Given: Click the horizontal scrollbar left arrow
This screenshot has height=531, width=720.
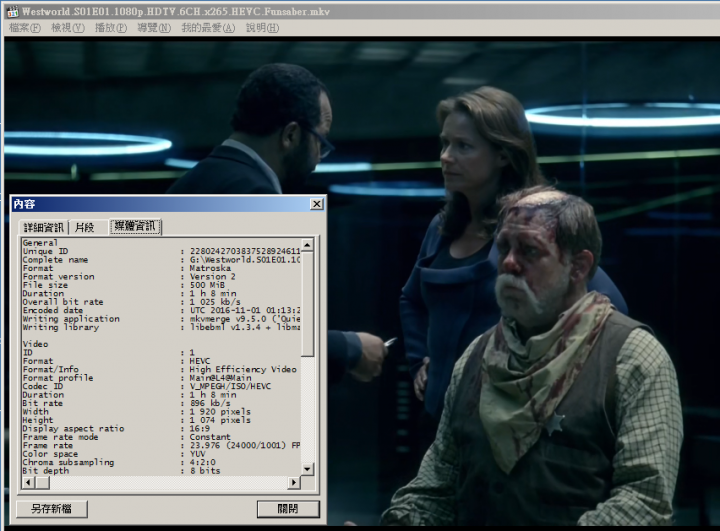Looking at the screenshot, I should pos(28,482).
